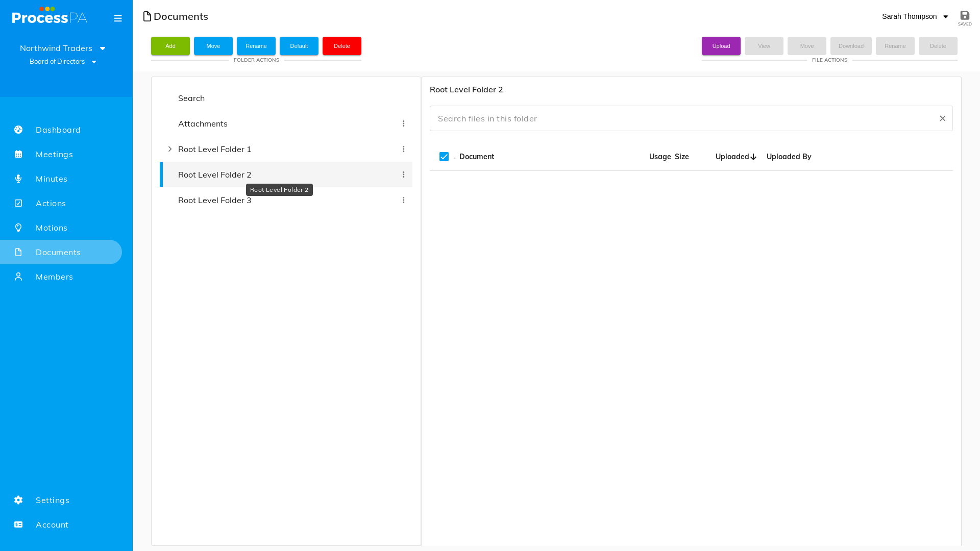Open the Attachments folder options menu
Image resolution: width=980 pixels, height=551 pixels.
(x=403, y=123)
